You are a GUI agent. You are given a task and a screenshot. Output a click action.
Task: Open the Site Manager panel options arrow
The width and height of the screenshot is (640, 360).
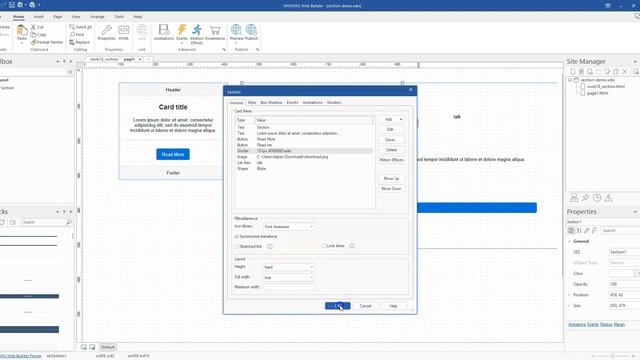[635, 62]
